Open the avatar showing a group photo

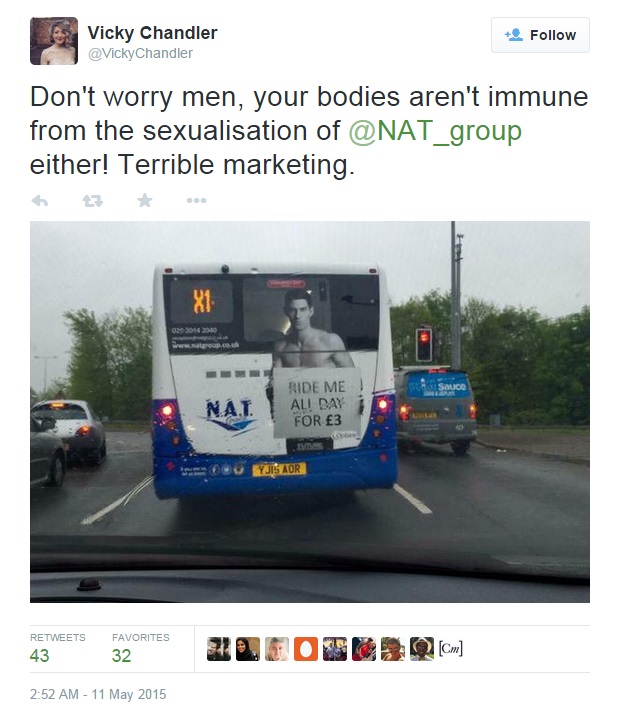click(x=335, y=649)
